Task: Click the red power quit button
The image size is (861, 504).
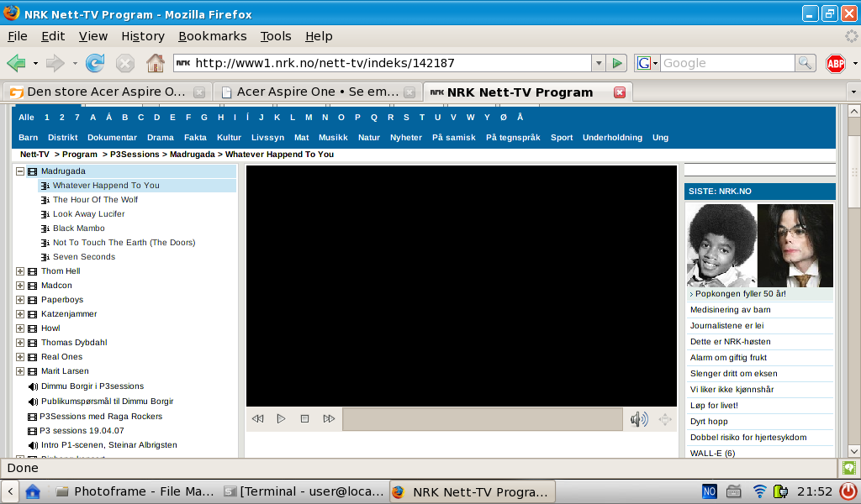Action: point(849,491)
